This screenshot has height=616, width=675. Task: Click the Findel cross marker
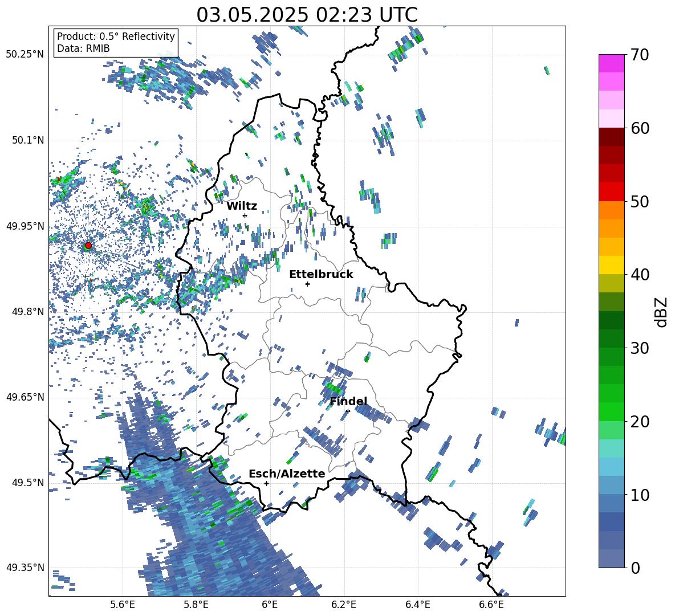click(x=348, y=411)
